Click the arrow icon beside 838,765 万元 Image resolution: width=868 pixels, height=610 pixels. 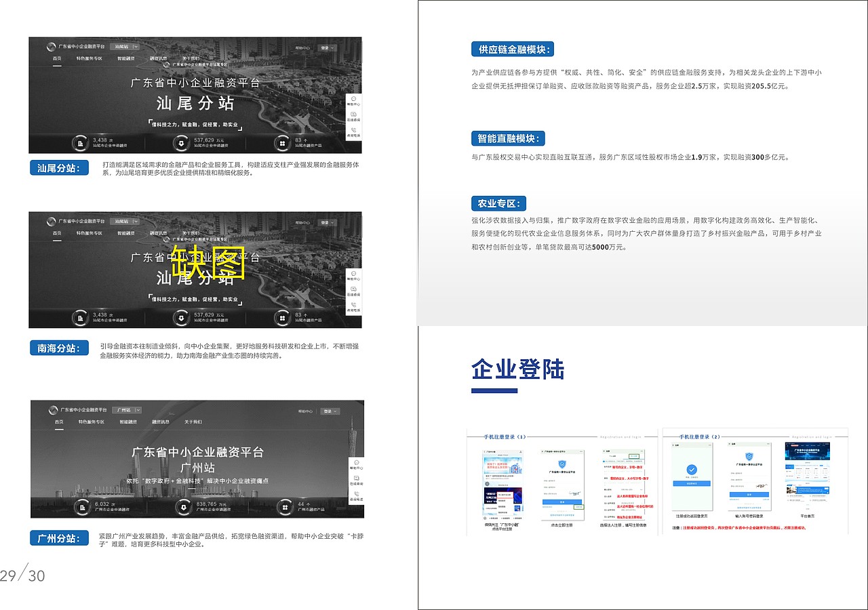coord(183,507)
